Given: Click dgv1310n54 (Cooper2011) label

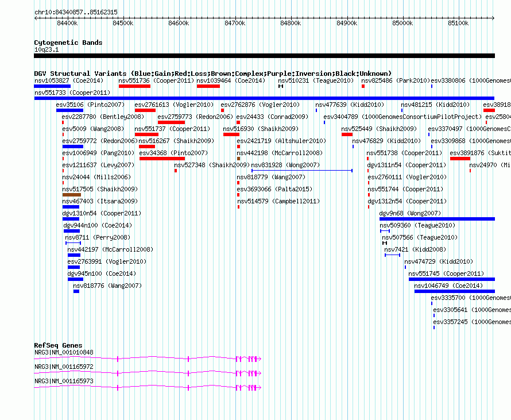Looking at the screenshot, I should coord(102,213).
